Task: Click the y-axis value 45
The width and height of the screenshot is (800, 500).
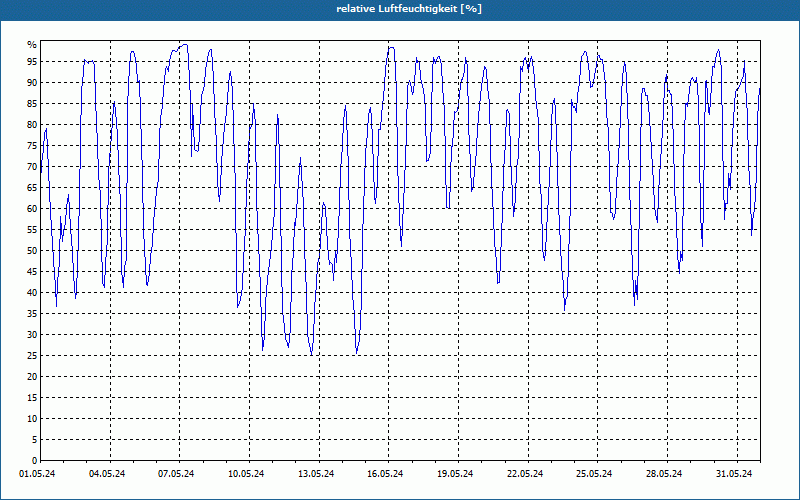Action: tap(32, 271)
